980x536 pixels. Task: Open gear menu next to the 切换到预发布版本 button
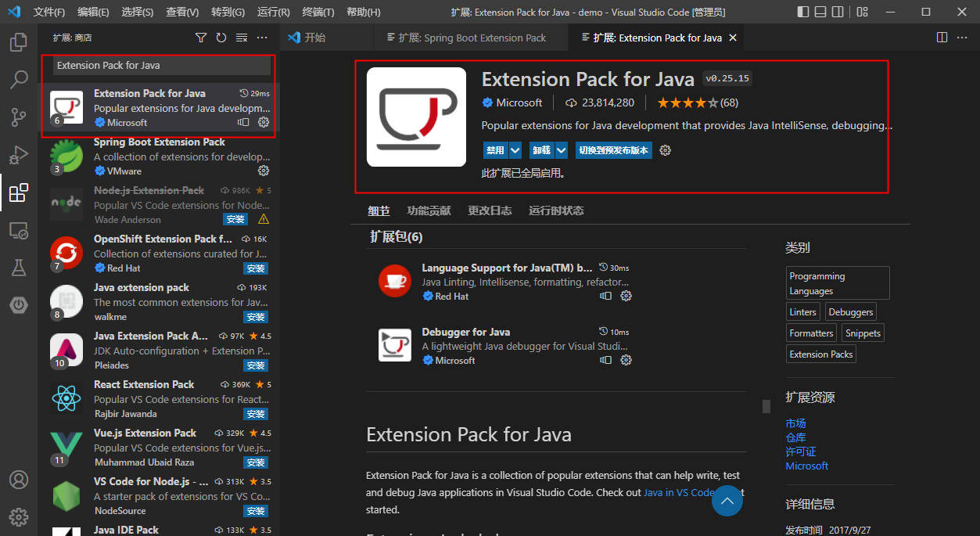coord(666,150)
